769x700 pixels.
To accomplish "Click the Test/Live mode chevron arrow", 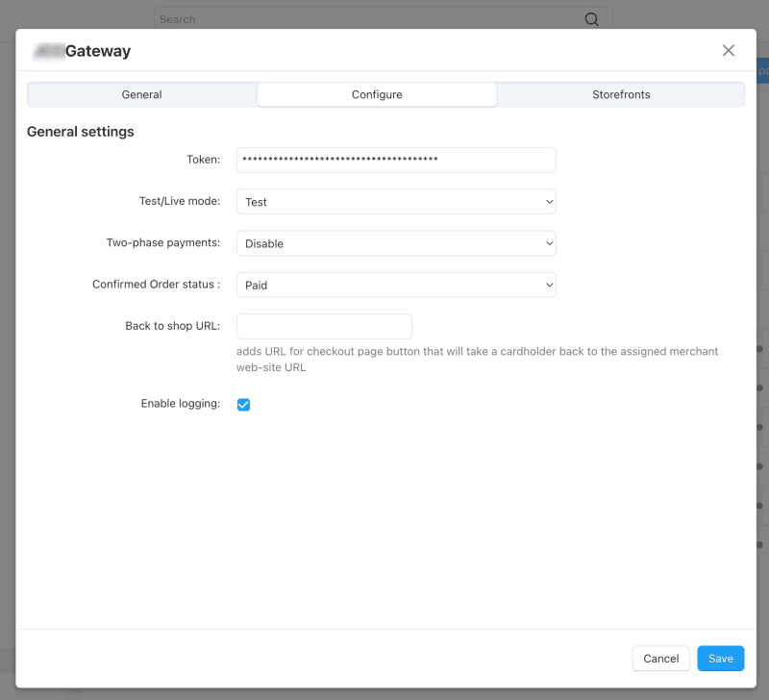I will [549, 201].
